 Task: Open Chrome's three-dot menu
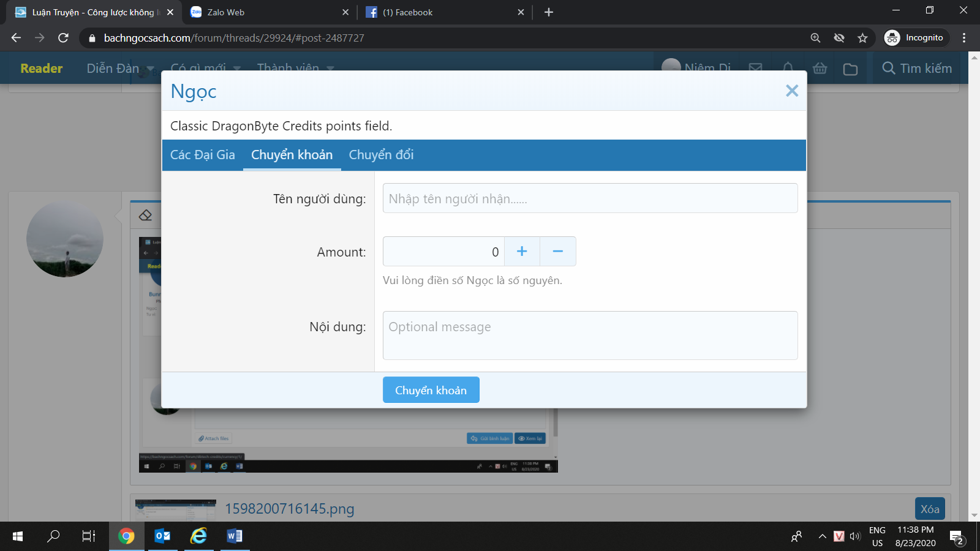[x=964, y=38]
